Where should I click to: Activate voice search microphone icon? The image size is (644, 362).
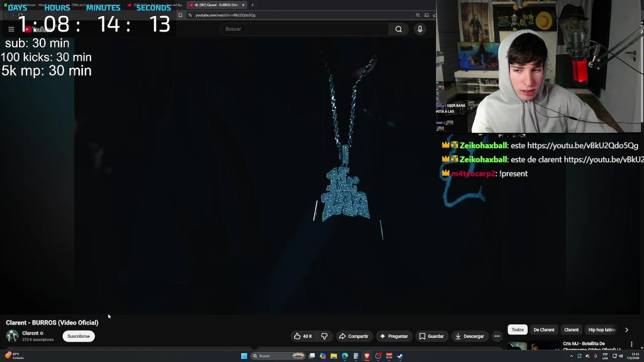coord(420,29)
